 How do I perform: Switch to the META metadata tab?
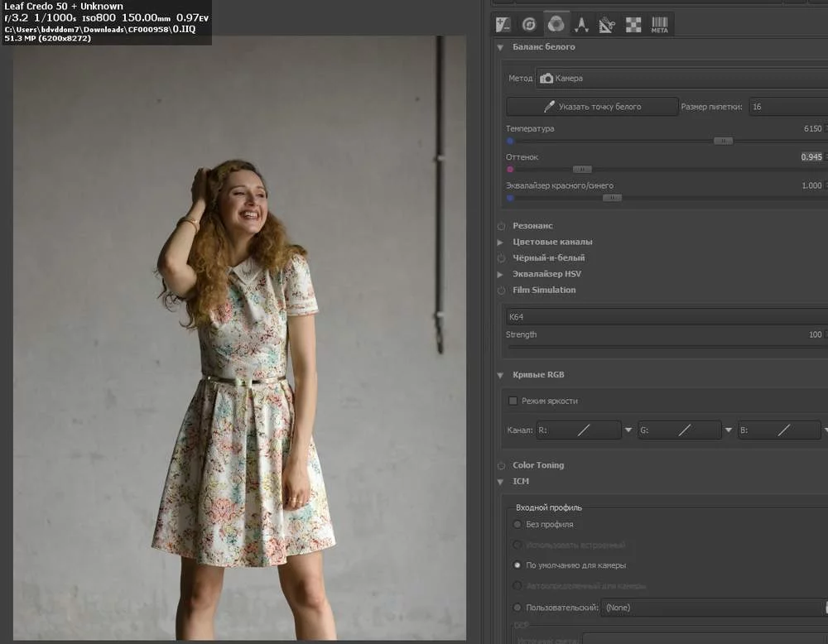(659, 24)
